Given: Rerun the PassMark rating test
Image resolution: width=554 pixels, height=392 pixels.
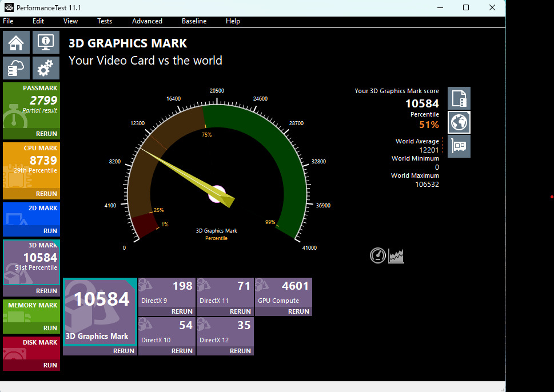Looking at the screenshot, I should [46, 134].
